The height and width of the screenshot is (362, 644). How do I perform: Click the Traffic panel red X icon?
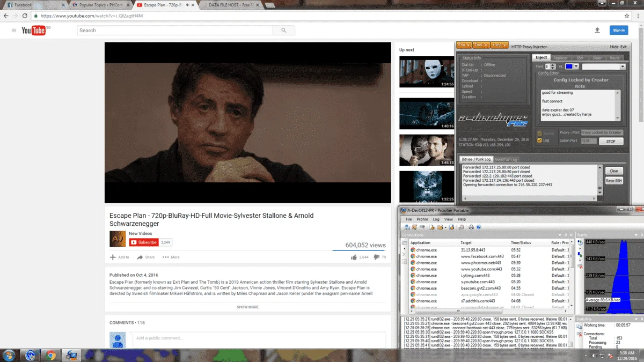[581, 267]
